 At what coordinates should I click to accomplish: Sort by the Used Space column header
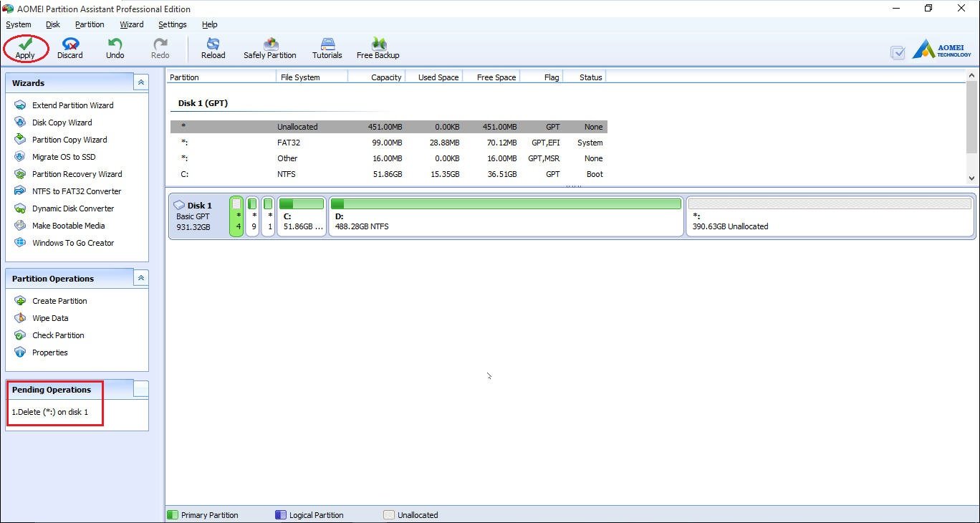(434, 77)
